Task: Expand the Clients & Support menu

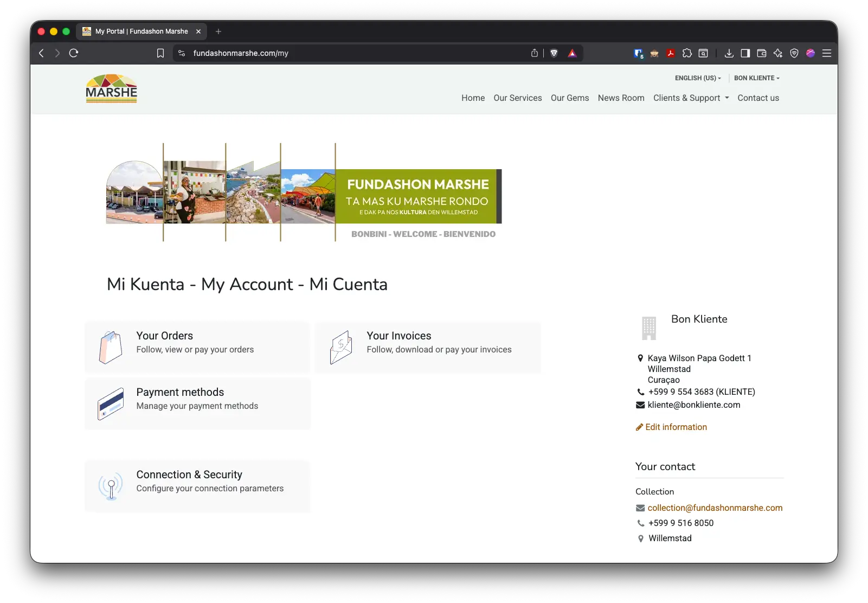Action: [x=691, y=98]
